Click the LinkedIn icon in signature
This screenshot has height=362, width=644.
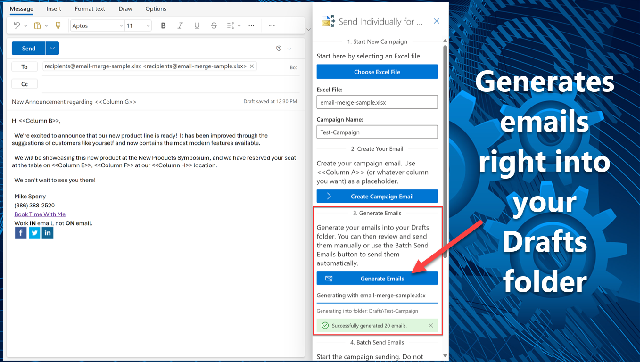click(48, 233)
